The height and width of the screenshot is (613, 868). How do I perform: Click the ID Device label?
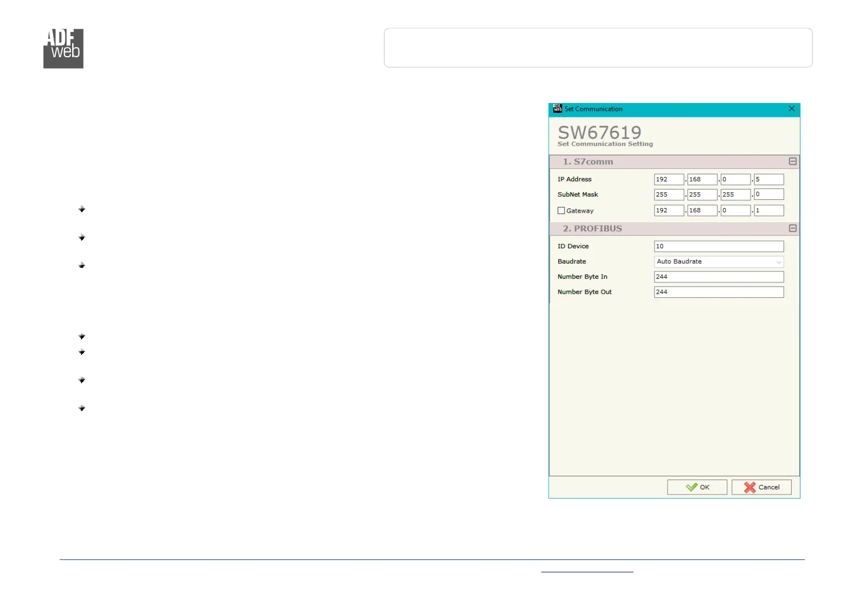point(573,246)
